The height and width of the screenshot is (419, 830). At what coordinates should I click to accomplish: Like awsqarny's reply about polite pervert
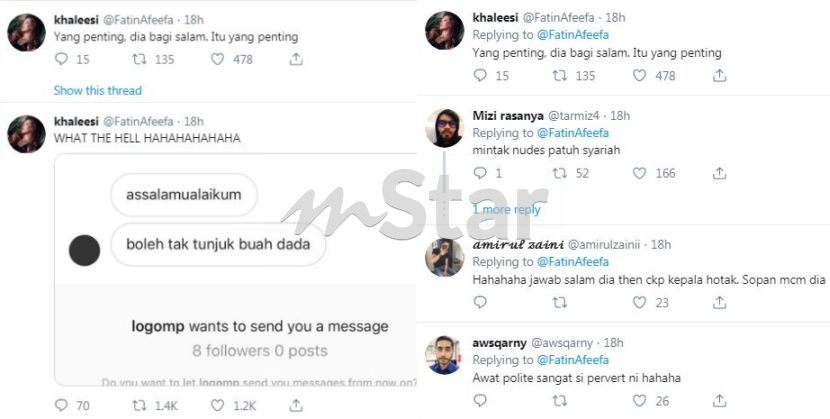[639, 400]
